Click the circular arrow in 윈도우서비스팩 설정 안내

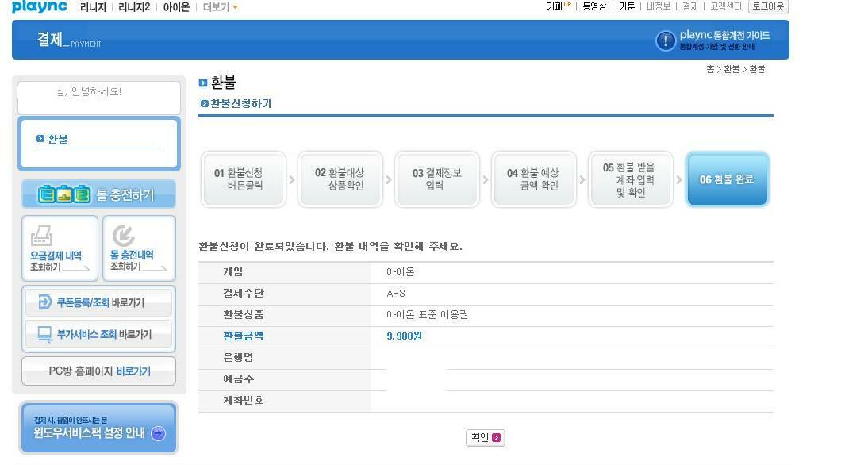coord(156,433)
